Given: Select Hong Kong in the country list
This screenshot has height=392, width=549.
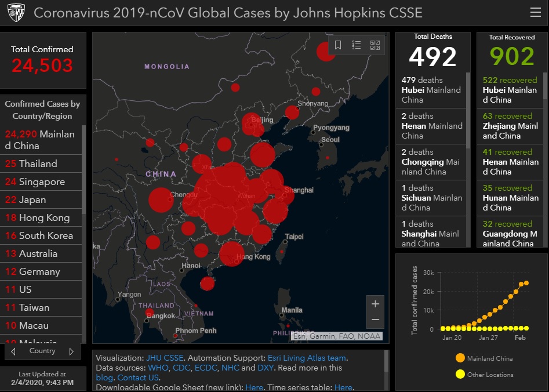Looking at the screenshot, I should [x=41, y=217].
